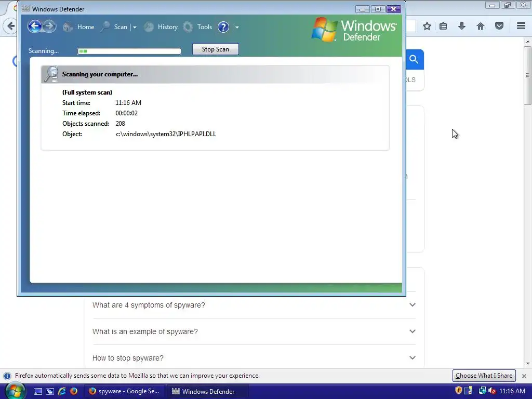The width and height of the screenshot is (532, 399).
Task: Dismiss the Firefox data notification bar
Action: [524, 376]
